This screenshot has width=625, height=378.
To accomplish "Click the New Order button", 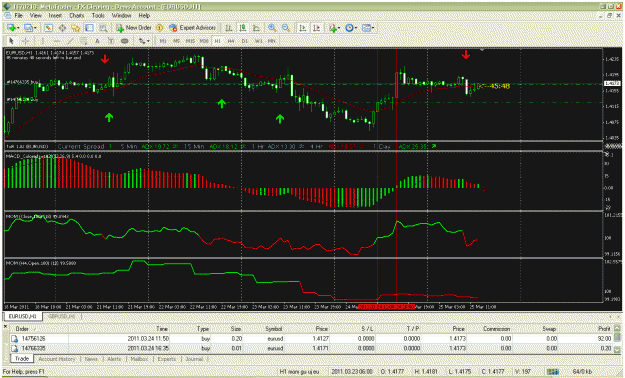I will (x=134, y=28).
